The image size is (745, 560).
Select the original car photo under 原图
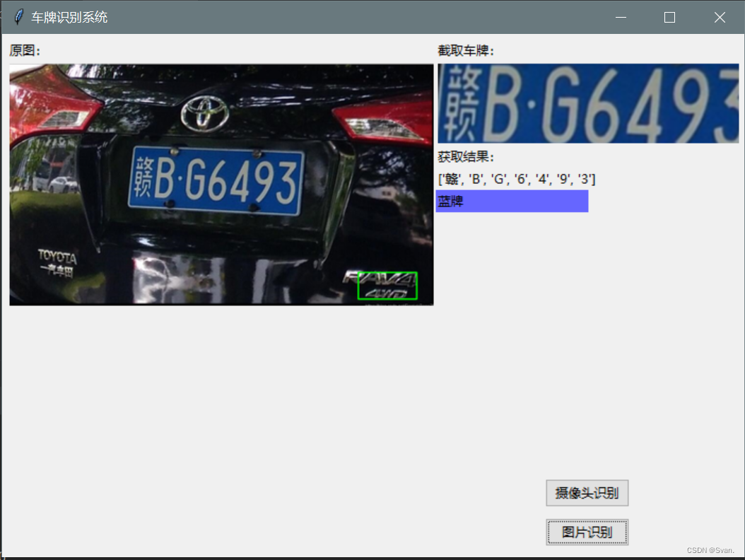tap(221, 185)
